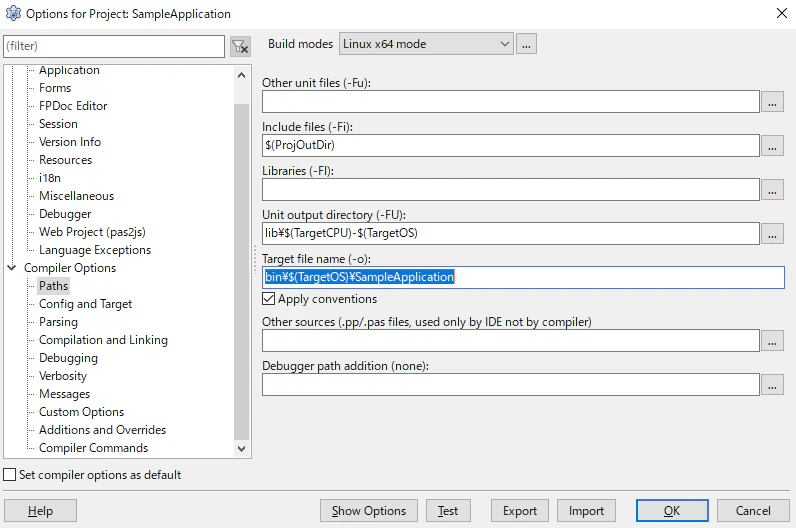Browse for Unit output directory

[772, 234]
